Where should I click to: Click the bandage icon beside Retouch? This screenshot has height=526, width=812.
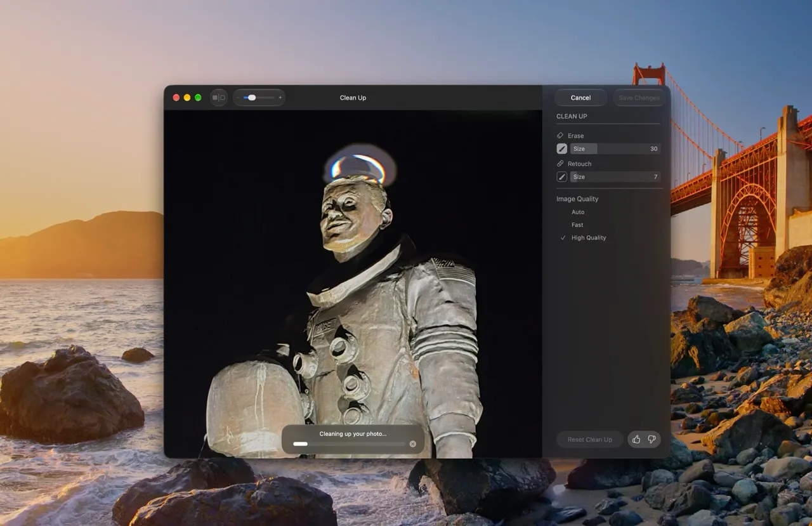pyautogui.click(x=560, y=164)
